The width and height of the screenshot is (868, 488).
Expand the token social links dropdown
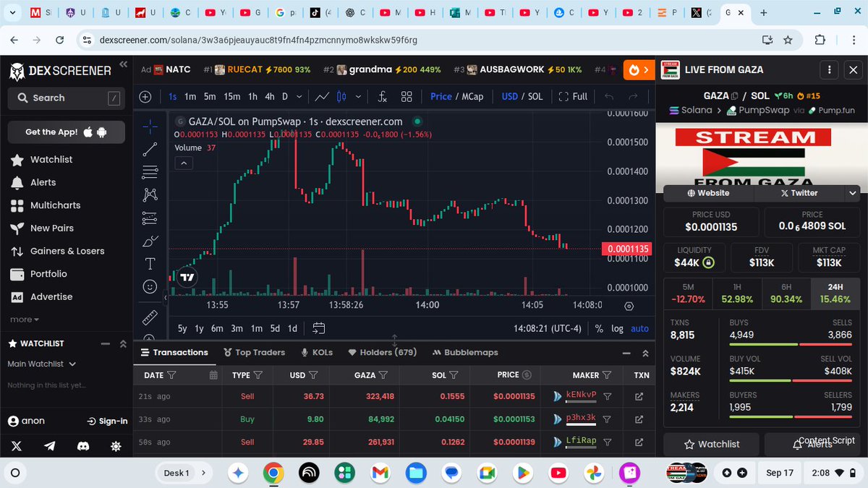coord(853,193)
